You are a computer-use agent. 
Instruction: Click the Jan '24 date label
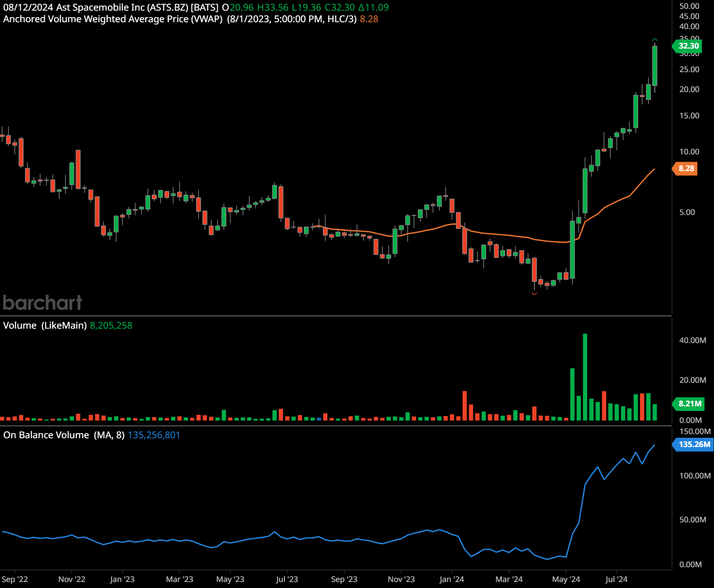[x=451, y=579]
